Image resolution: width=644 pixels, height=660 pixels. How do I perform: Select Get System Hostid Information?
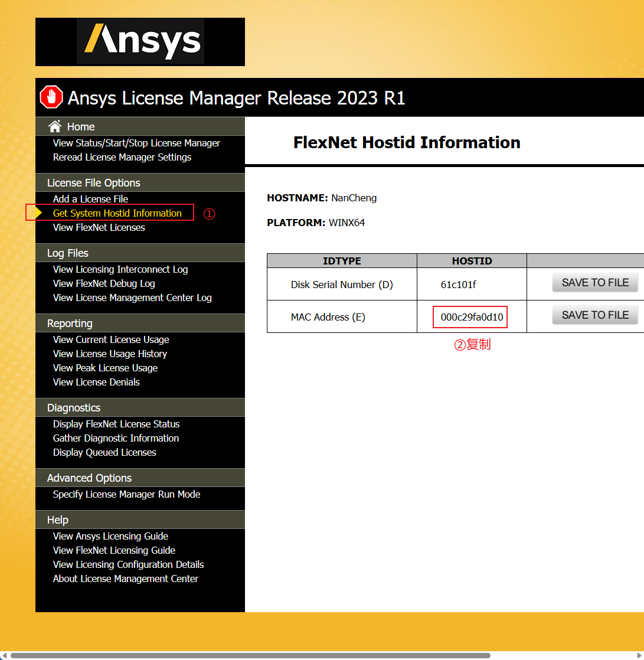(117, 213)
